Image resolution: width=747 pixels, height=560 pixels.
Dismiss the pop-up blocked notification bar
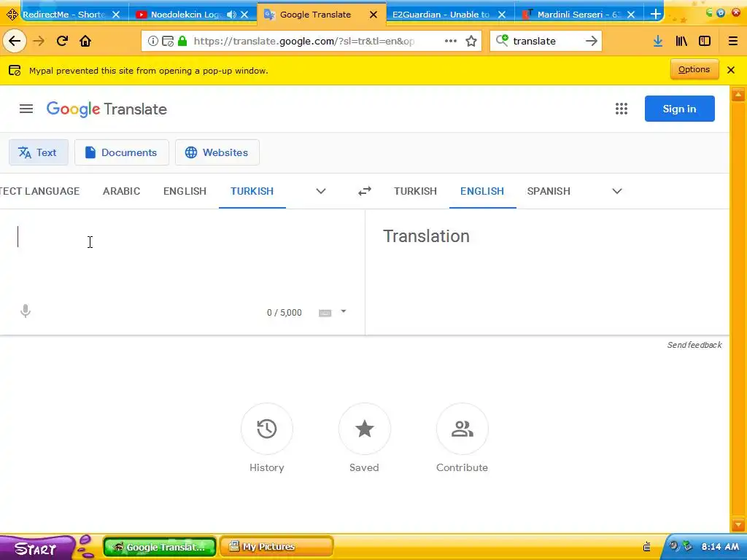pos(731,70)
